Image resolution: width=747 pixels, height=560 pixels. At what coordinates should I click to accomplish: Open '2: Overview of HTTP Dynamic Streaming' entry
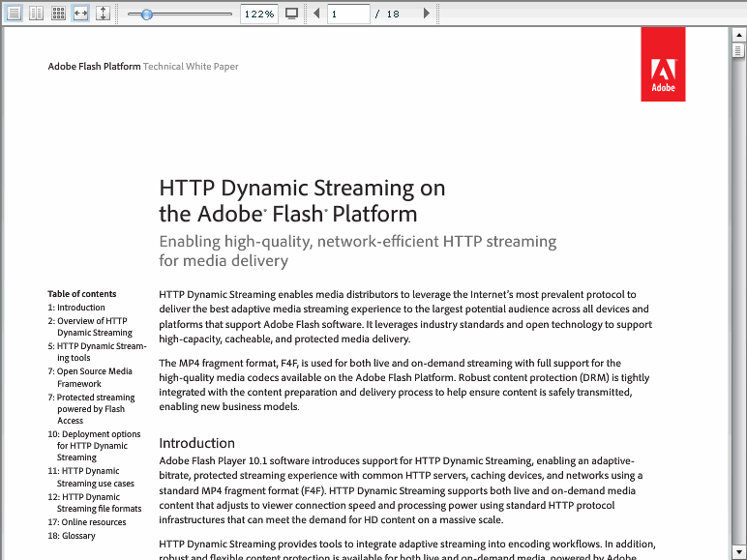click(90, 327)
